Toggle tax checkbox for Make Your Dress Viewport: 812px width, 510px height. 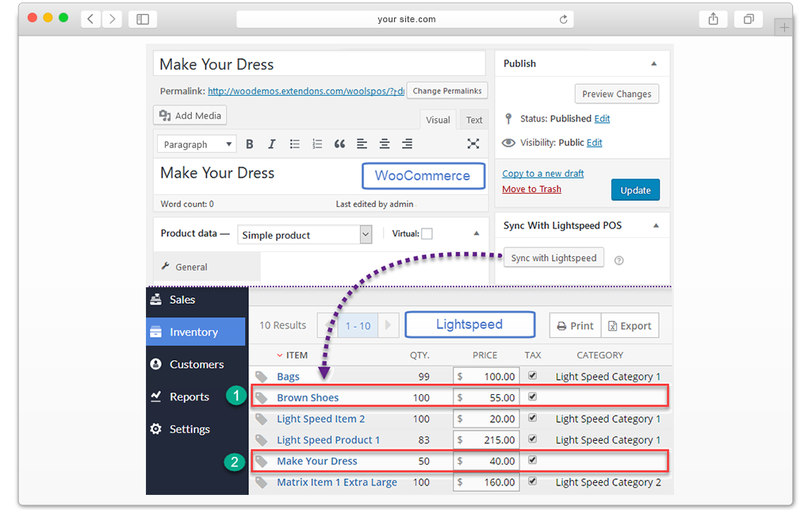coord(532,460)
